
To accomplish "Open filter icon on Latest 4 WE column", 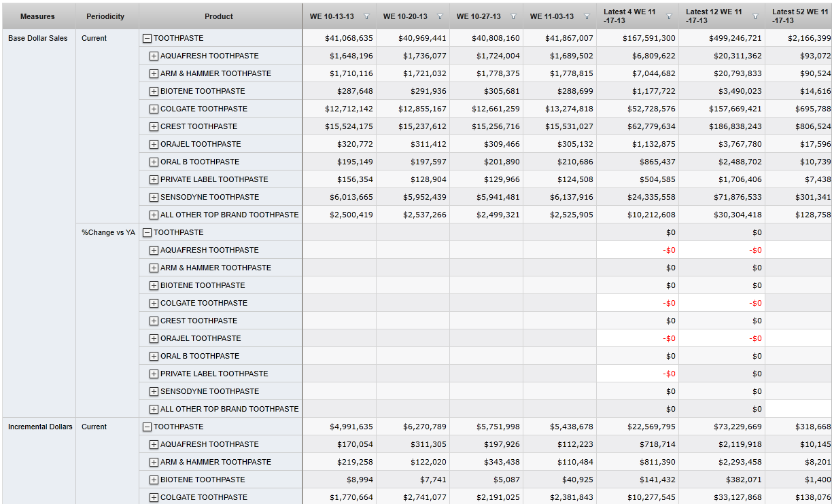I will click(x=669, y=17).
